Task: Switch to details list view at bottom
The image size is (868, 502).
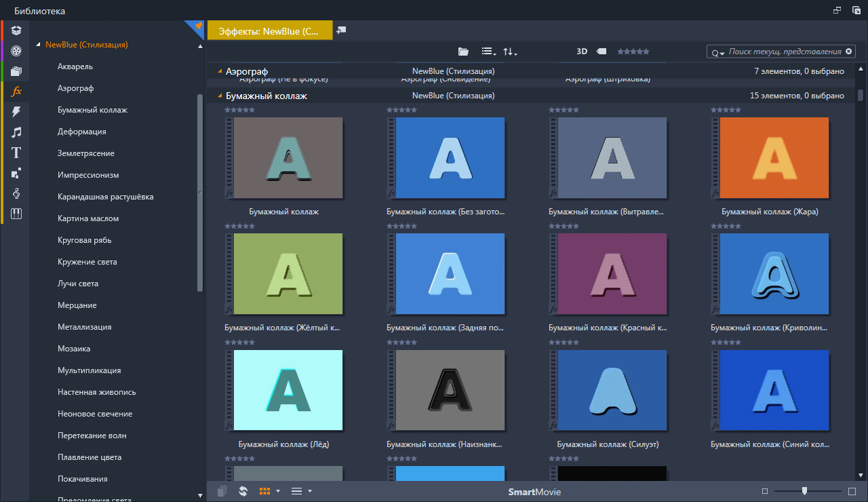Action: click(x=296, y=491)
